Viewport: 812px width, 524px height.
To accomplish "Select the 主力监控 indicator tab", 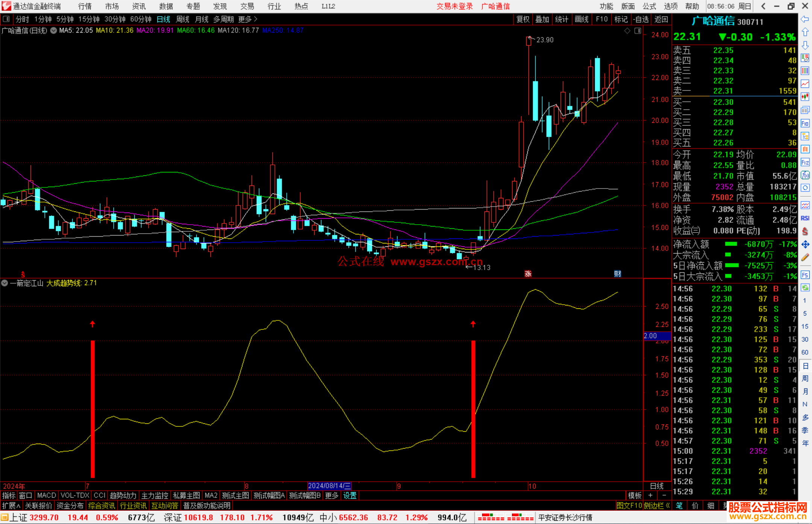I will click(x=155, y=495).
